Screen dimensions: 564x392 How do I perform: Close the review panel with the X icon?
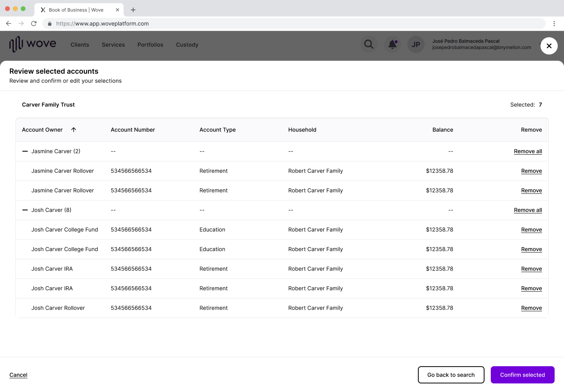pos(549,46)
